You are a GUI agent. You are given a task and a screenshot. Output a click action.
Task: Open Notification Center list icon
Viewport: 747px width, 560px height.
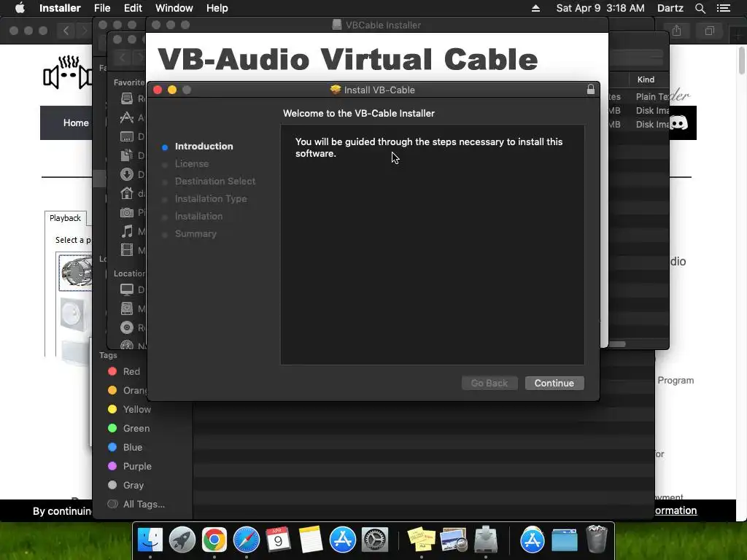coord(723,8)
